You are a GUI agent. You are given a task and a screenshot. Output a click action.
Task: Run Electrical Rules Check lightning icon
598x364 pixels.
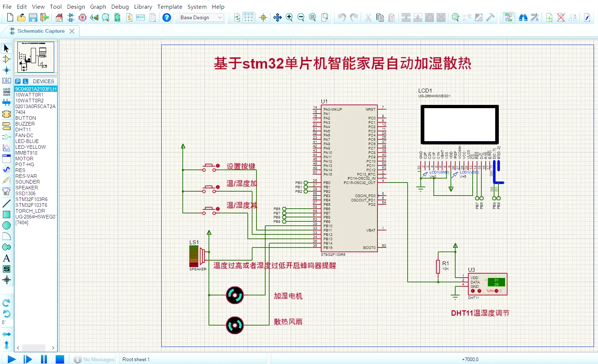[587, 17]
